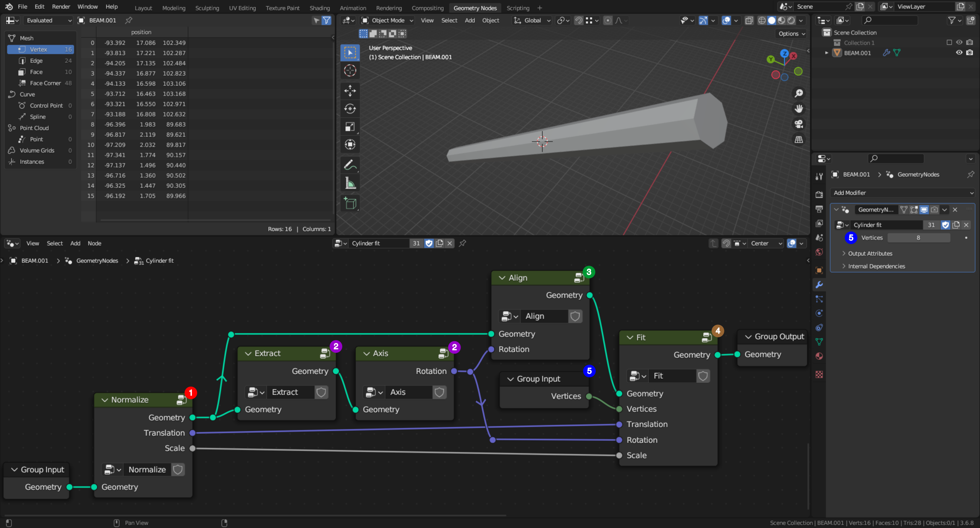This screenshot has height=528, width=980.
Task: Open the Physics properties tab
Action: click(x=819, y=313)
